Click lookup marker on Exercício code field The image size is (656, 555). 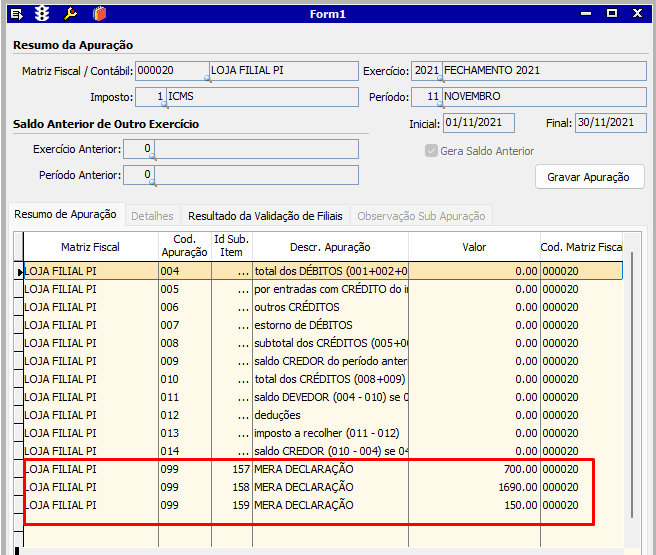click(440, 79)
